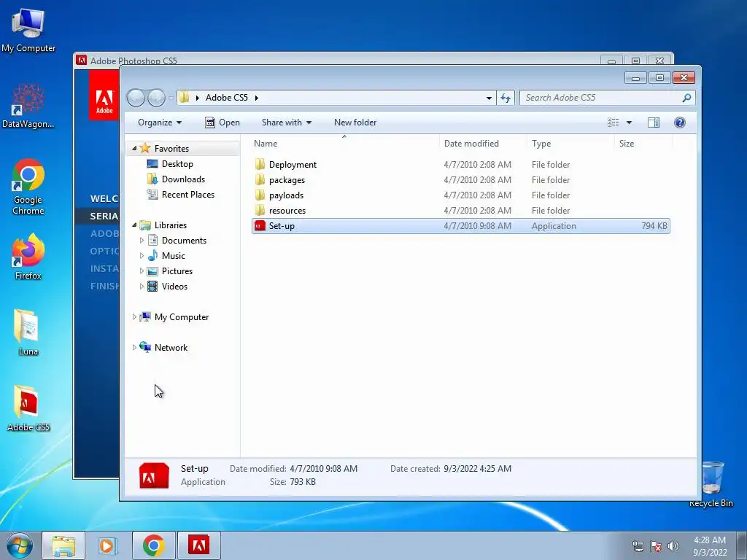The width and height of the screenshot is (747, 560).
Task: Open the Luna desktop folder
Action: click(28, 332)
